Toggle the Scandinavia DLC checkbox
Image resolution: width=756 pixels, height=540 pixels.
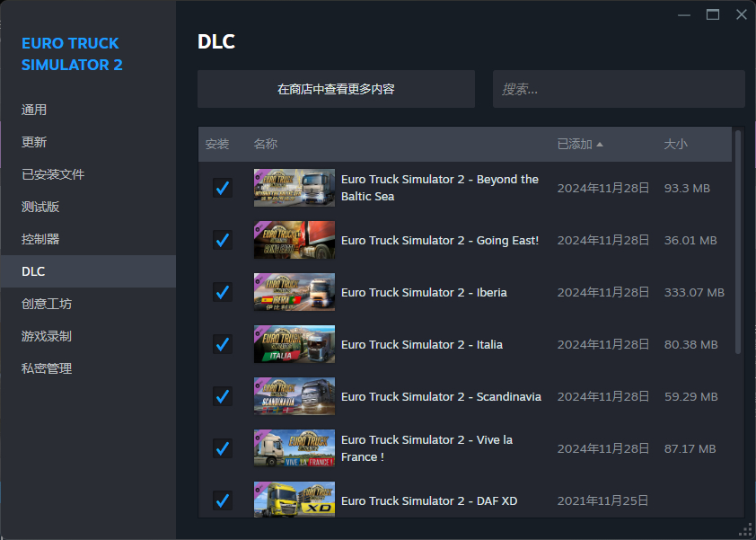223,396
